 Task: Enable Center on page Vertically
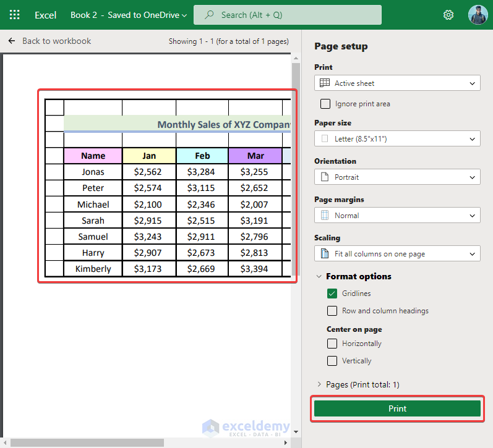(332, 361)
